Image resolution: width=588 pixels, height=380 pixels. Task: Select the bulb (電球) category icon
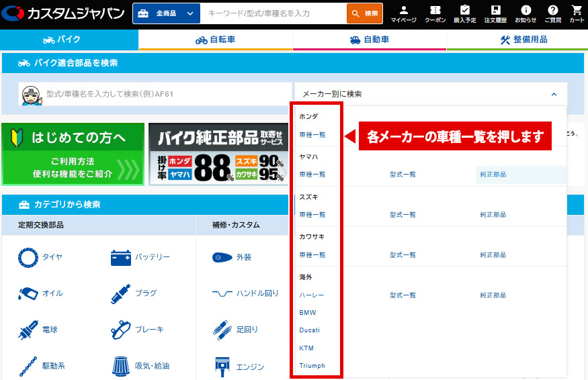(28, 330)
